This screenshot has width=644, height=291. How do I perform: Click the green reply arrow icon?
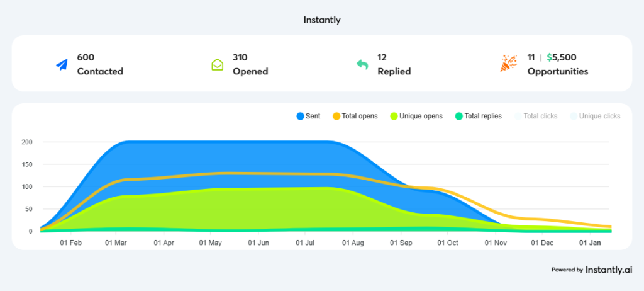[x=362, y=65]
